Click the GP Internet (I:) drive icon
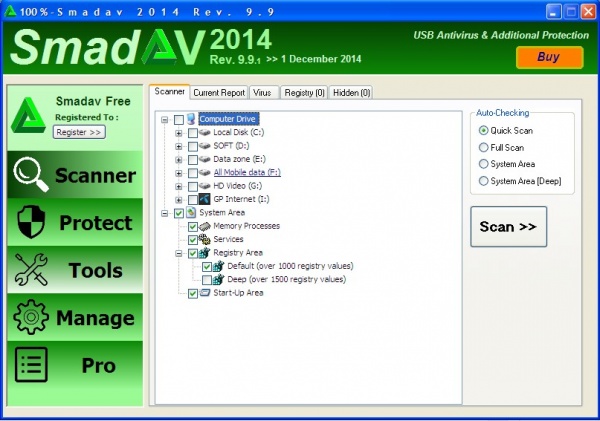This screenshot has width=600, height=421. pyautogui.click(x=205, y=199)
